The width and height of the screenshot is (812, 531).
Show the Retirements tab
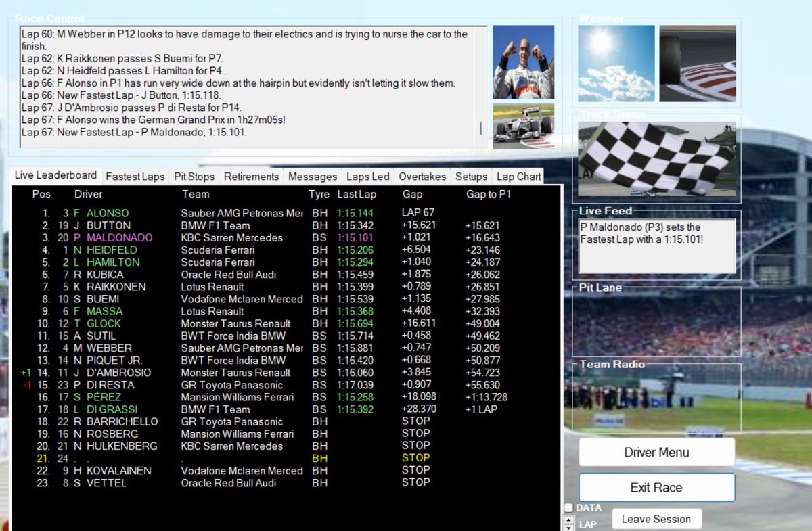251,177
